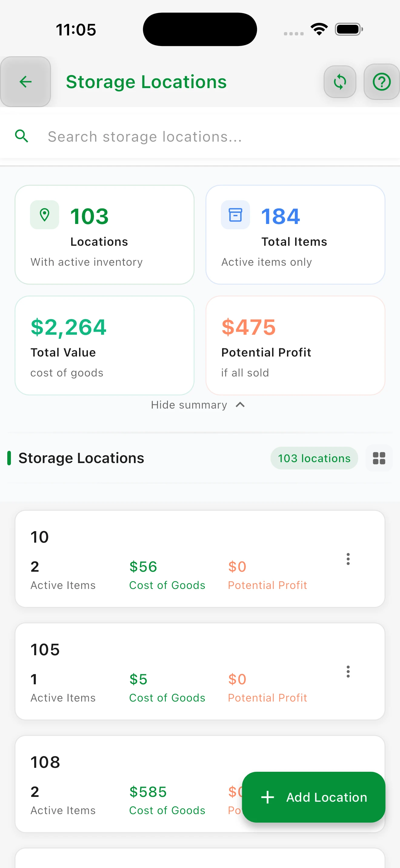Open options menu for location 10
400x868 pixels.
(x=348, y=559)
